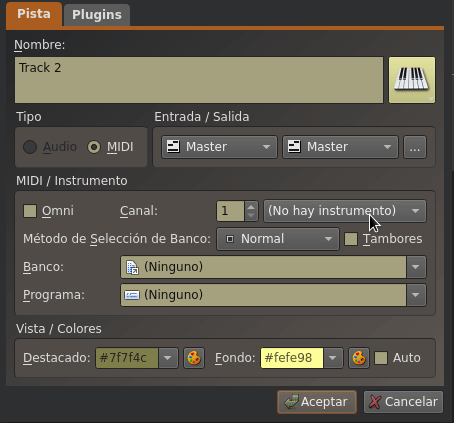The width and height of the screenshot is (454, 423).
Task: Click the piano keyboard track icon button
Action: (412, 80)
